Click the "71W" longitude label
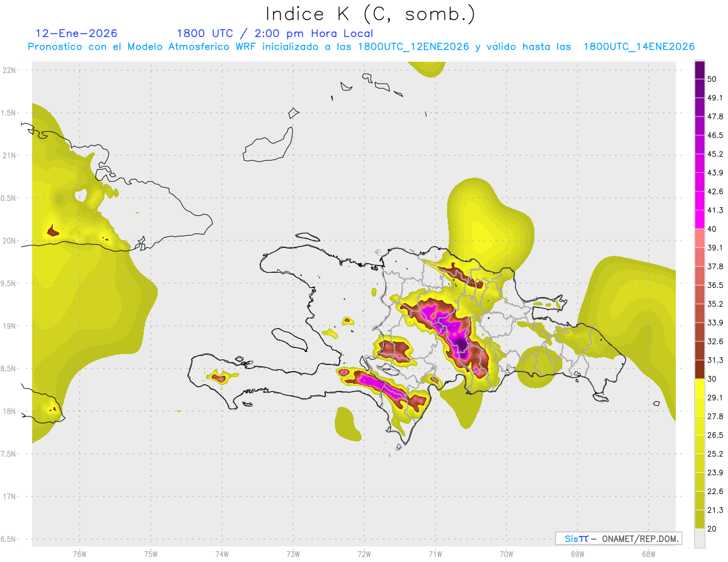 pos(435,553)
